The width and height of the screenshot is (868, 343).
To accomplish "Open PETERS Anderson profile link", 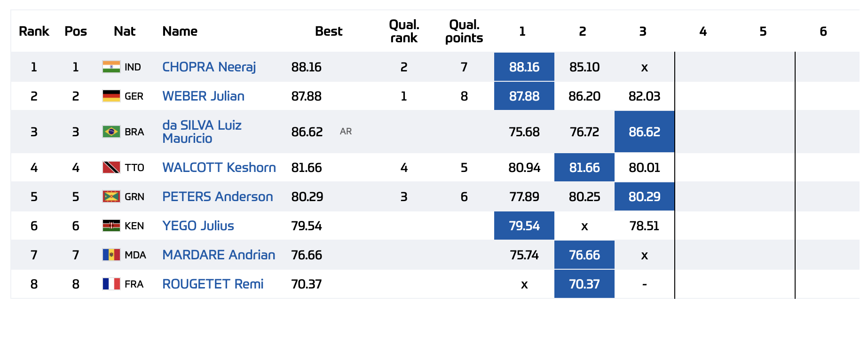I will click(217, 196).
